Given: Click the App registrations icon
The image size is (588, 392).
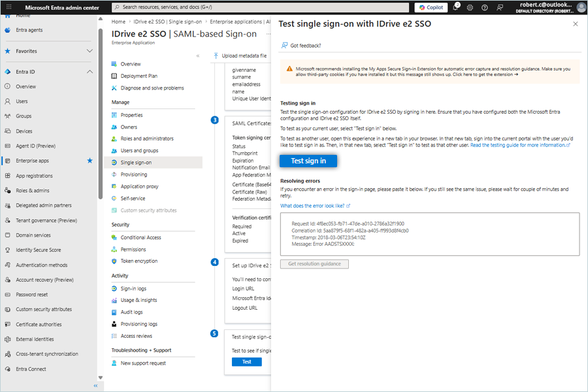Looking at the screenshot, I should pos(7,176).
